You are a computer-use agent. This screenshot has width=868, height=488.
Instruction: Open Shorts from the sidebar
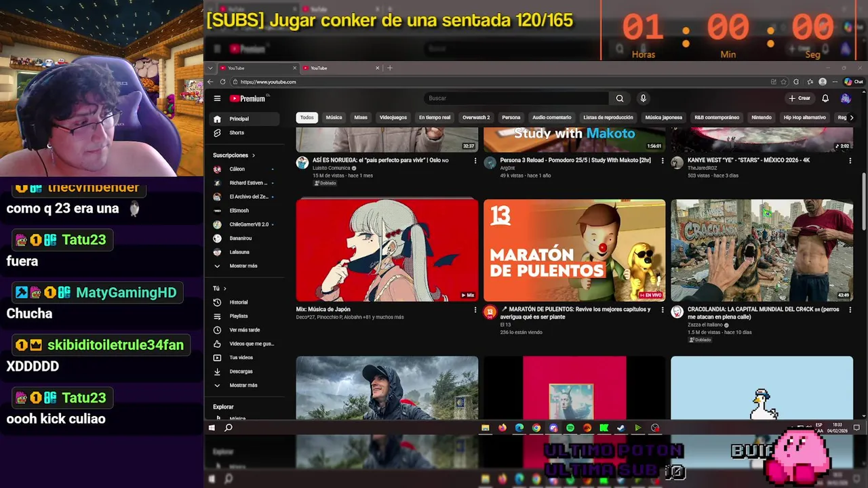click(243, 133)
